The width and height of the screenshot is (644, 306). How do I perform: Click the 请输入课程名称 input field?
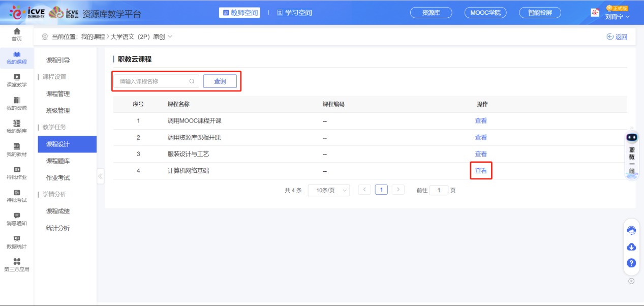152,81
